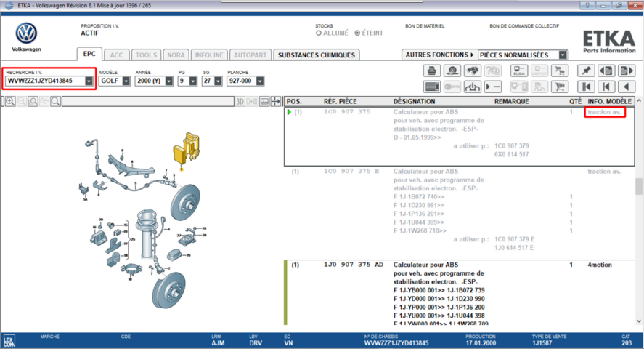The image size is (644, 349).
Task: Go to the next illustration page
Action: 627,71
